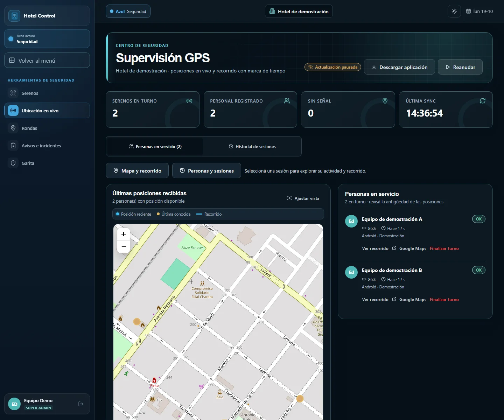This screenshot has height=420, width=504.
Task: Open the Garita shield icon
Action: (x=13, y=163)
